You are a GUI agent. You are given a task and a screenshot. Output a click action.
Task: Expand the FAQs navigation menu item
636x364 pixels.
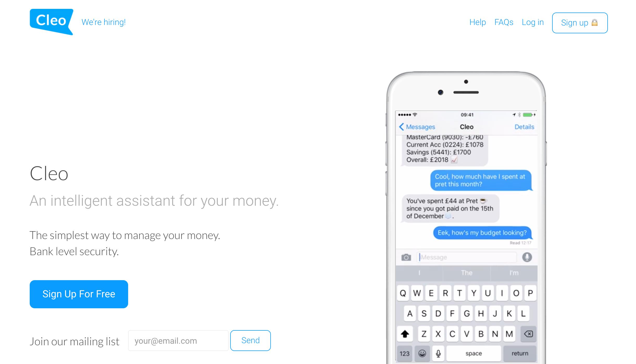[x=504, y=22]
